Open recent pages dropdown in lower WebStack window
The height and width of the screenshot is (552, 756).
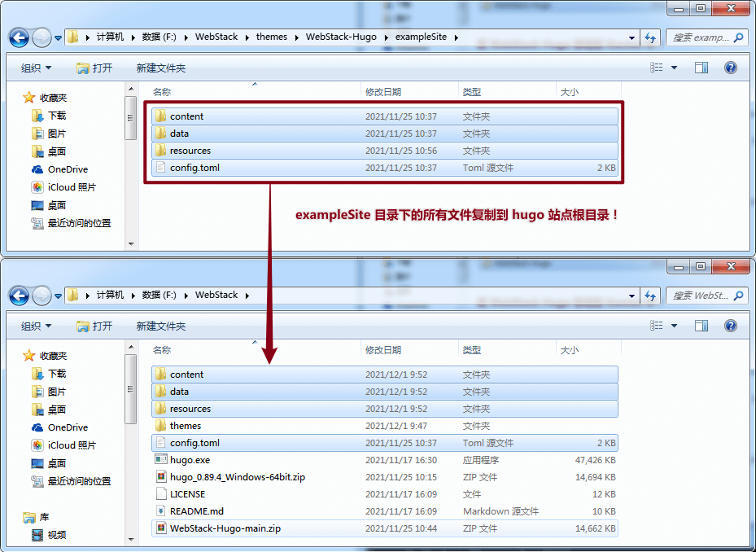58,296
